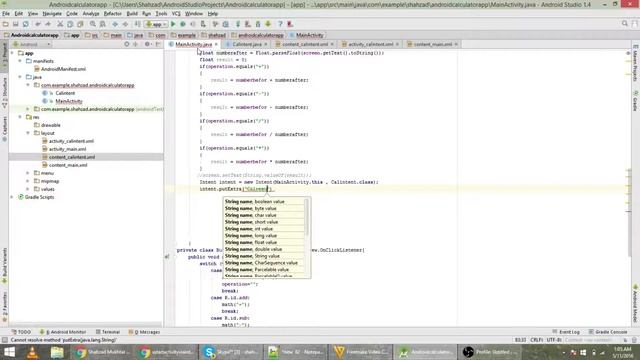The height and width of the screenshot is (360, 640).
Task: Open the Event Log
Action: pos(566,332)
